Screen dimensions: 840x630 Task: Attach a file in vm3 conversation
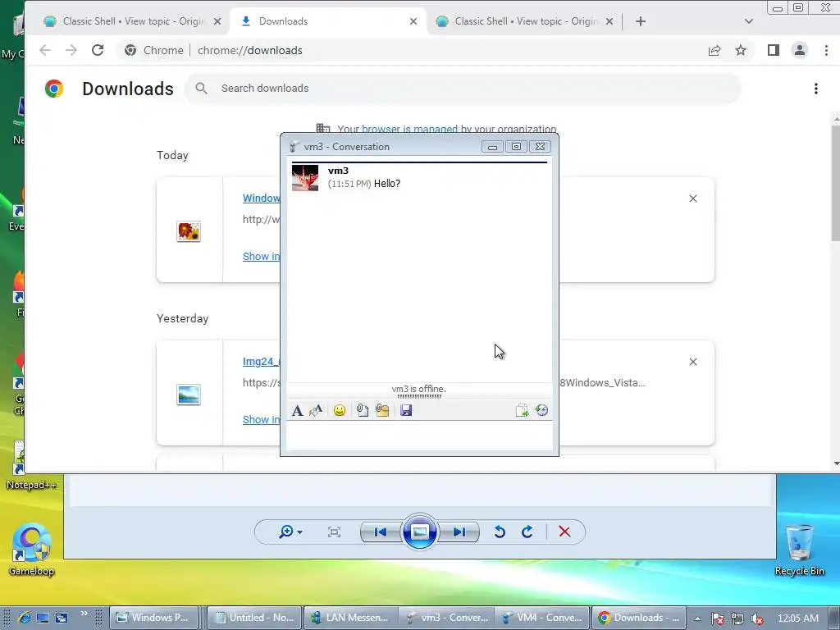pos(362,410)
